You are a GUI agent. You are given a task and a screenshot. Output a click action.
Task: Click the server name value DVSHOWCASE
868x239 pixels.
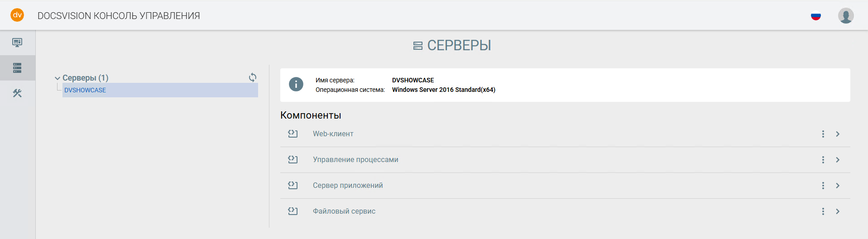pos(413,80)
